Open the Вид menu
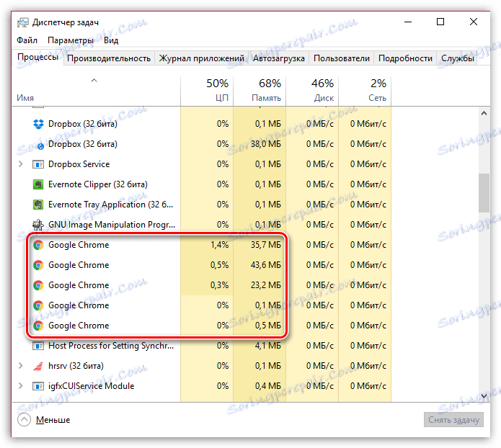 point(111,40)
